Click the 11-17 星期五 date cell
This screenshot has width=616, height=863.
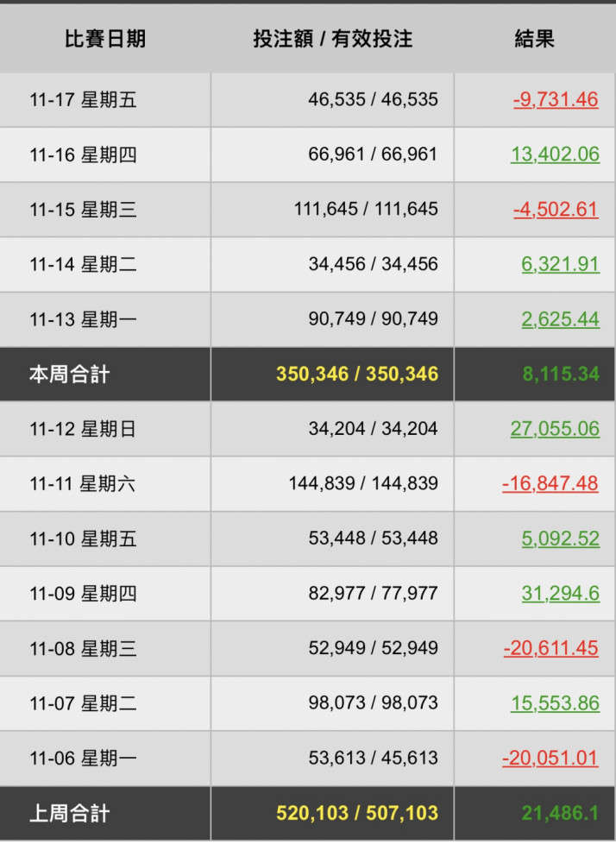[83, 100]
